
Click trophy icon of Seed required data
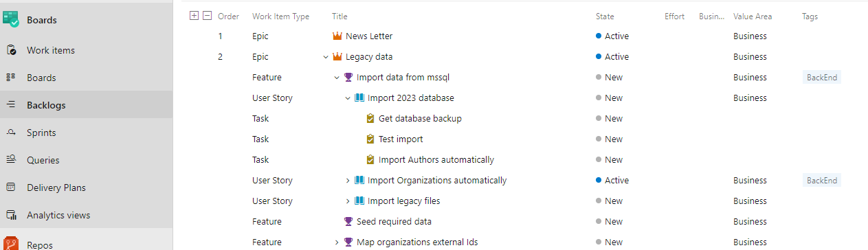[x=348, y=221]
